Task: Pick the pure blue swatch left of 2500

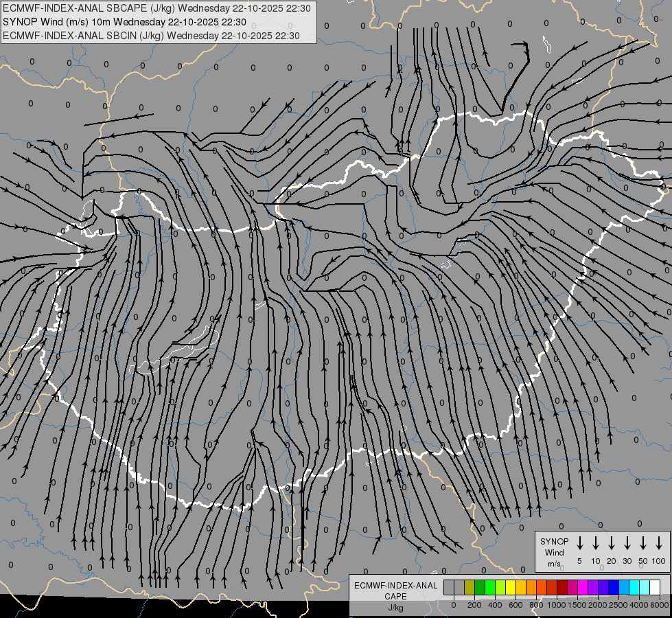Action: (x=613, y=587)
